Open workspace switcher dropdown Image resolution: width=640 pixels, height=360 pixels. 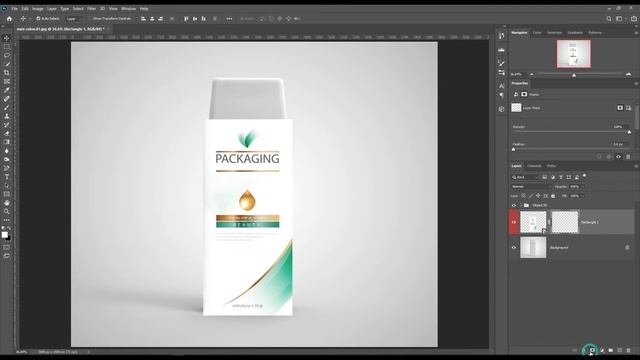click(621, 19)
